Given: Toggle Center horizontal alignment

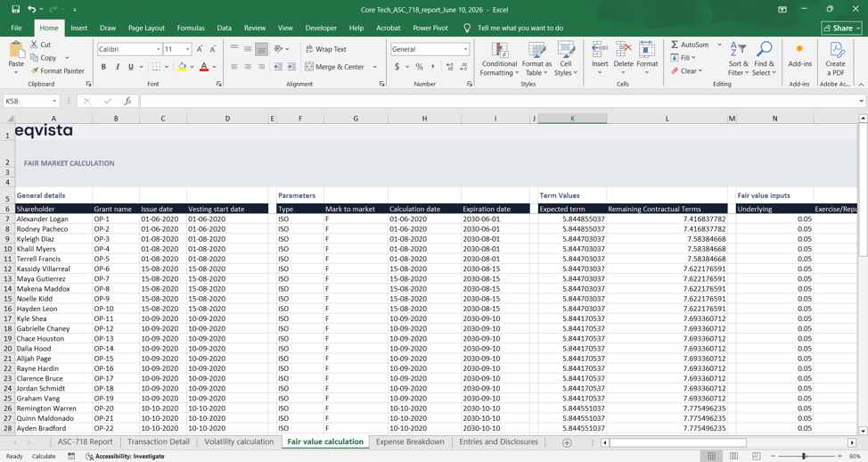Looking at the screenshot, I should click(248, 67).
